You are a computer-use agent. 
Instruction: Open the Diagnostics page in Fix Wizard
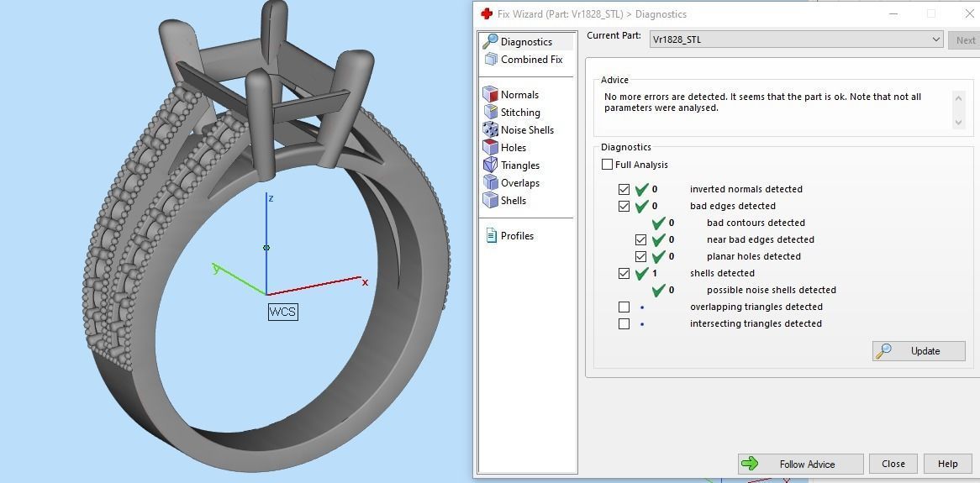[x=526, y=42]
